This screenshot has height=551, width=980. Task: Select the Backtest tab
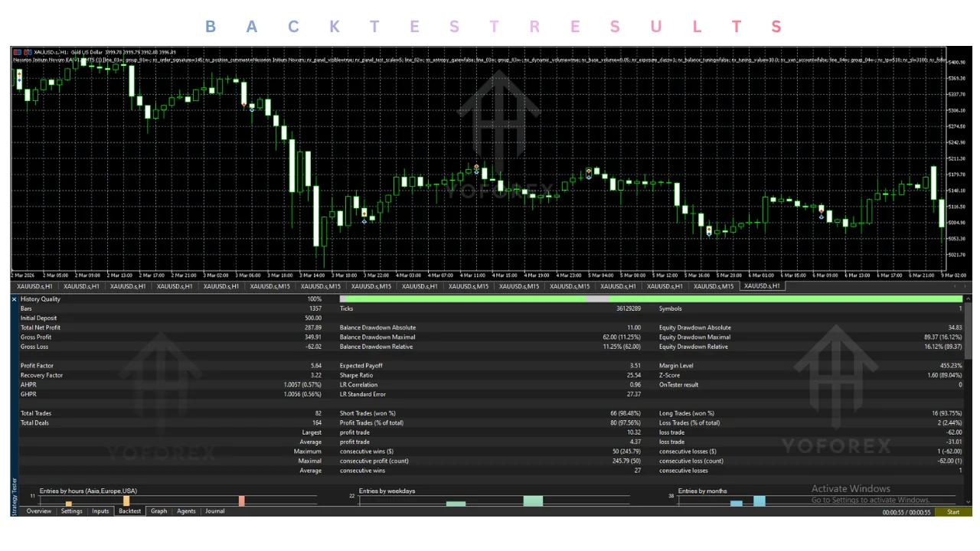tap(130, 511)
